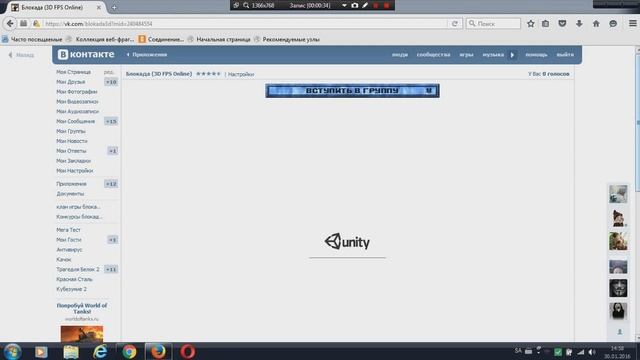Viewport: 640px width, 360px height.
Task: Open the chat bubble icon in toolbar
Action: tap(613, 24)
